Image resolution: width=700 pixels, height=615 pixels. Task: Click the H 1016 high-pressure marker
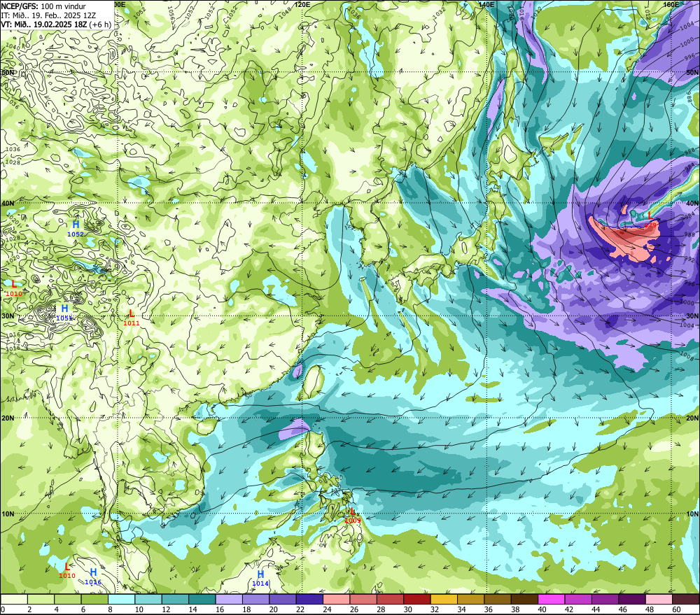click(93, 577)
